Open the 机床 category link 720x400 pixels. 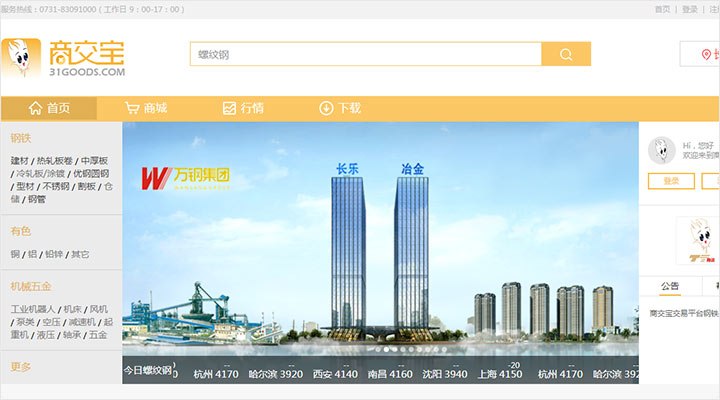point(72,309)
